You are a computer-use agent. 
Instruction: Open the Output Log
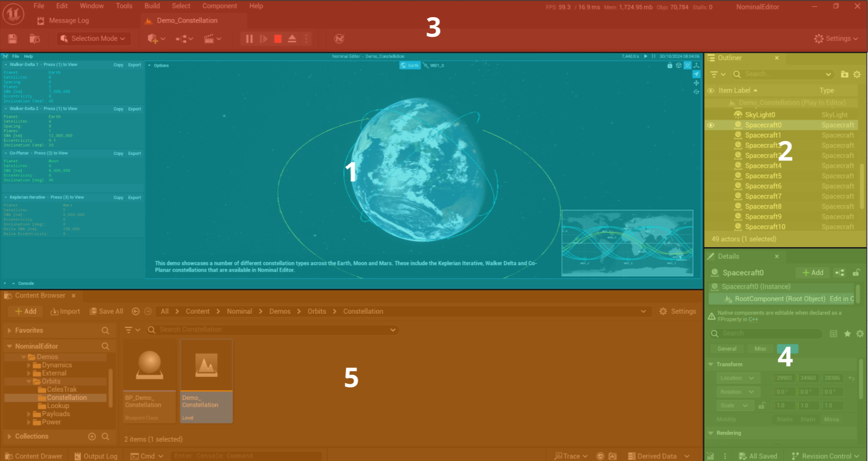(96, 456)
